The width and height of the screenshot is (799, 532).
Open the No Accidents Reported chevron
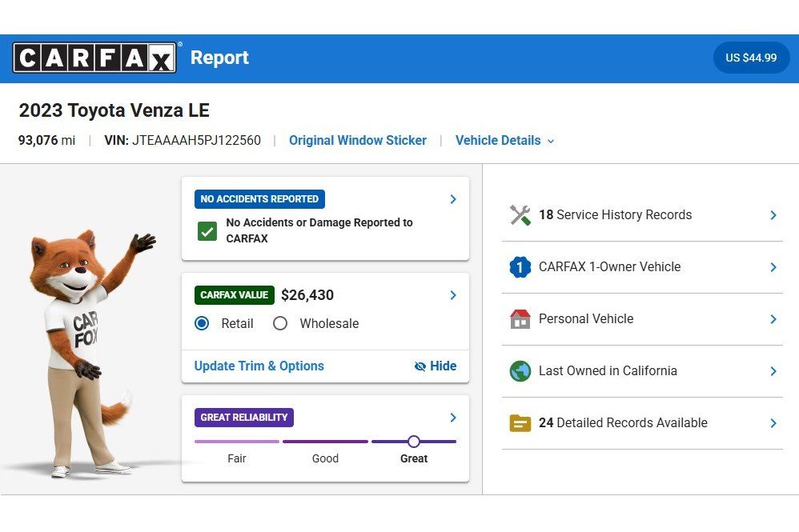coord(453,199)
